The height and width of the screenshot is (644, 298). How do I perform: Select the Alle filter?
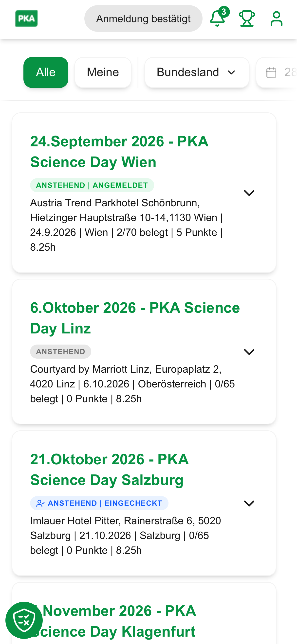[x=46, y=72]
